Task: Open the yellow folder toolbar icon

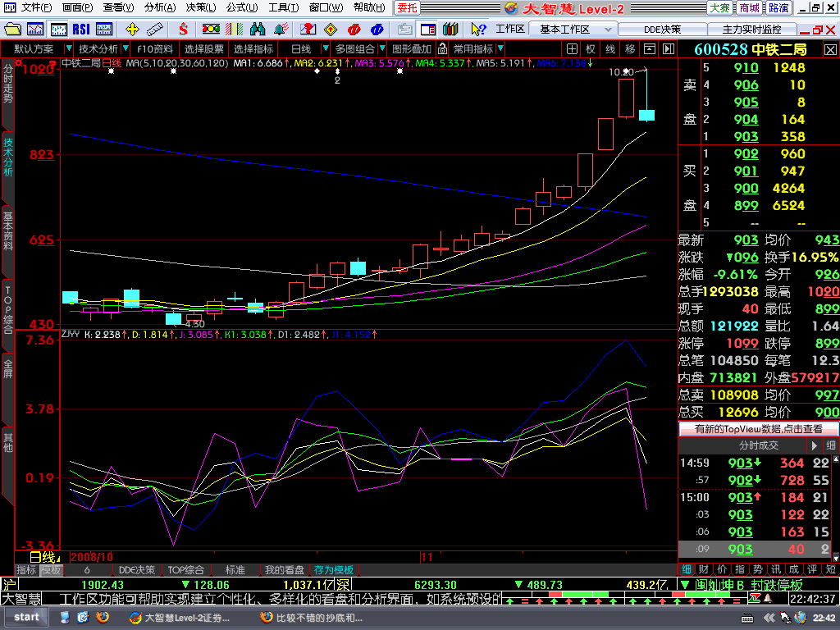Action: [12, 29]
